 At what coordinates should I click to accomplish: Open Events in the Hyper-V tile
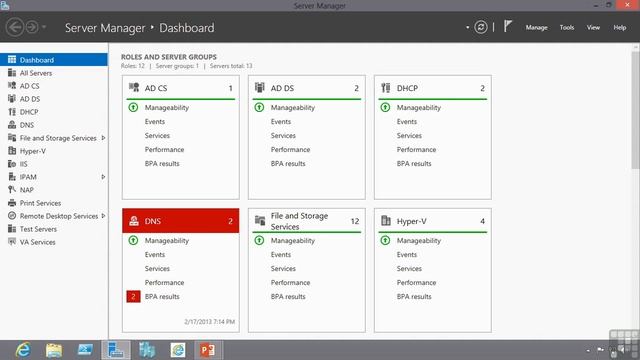(x=407, y=254)
